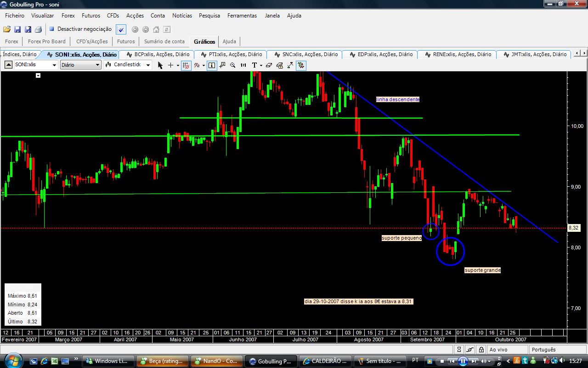Click the padlock status bar icon
588x368 pixels.
(x=481, y=350)
